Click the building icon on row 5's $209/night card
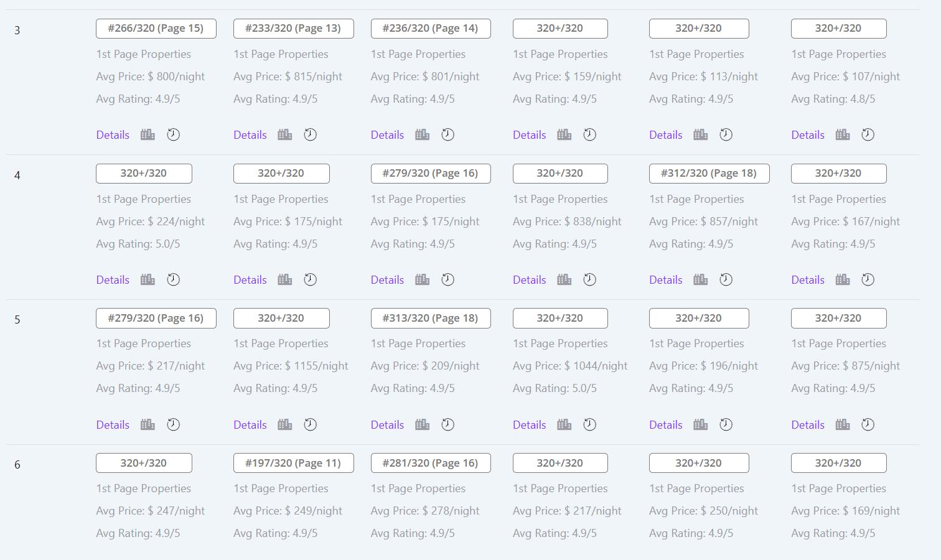 422,424
